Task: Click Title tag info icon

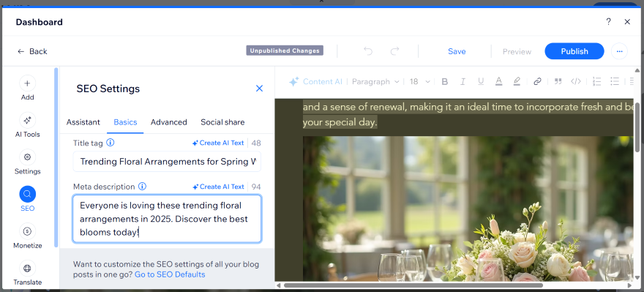Action: [110, 143]
